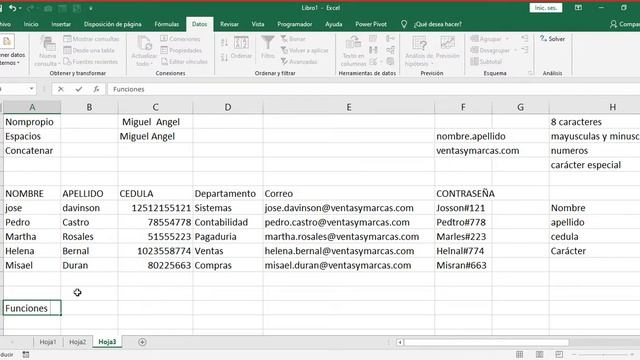Launch the Esquema group dialog
640x360 pixels.
530,73
